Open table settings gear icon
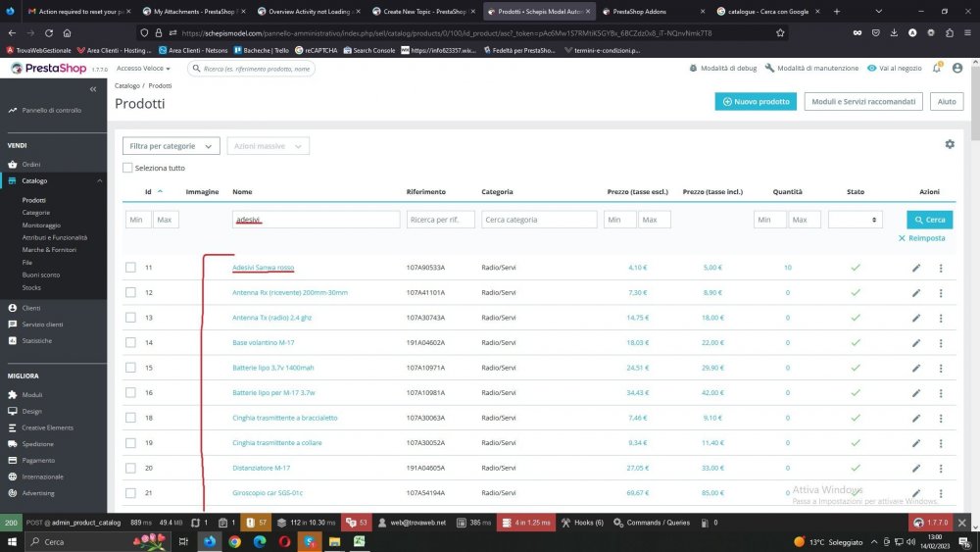 [950, 144]
